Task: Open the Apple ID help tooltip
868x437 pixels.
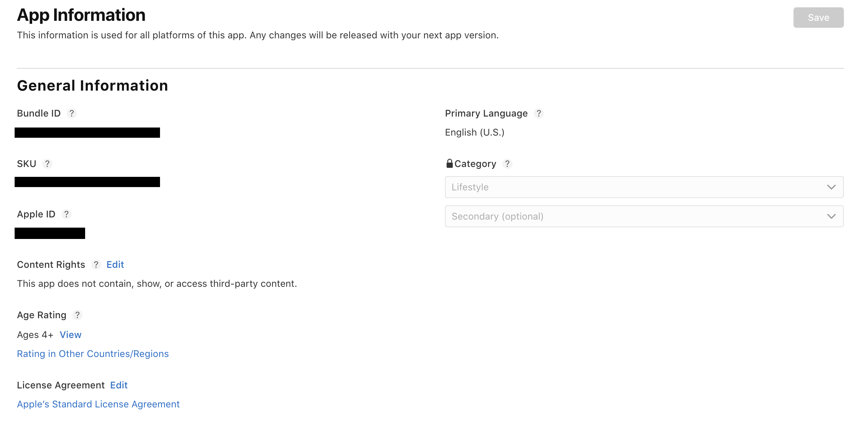Action: click(66, 214)
